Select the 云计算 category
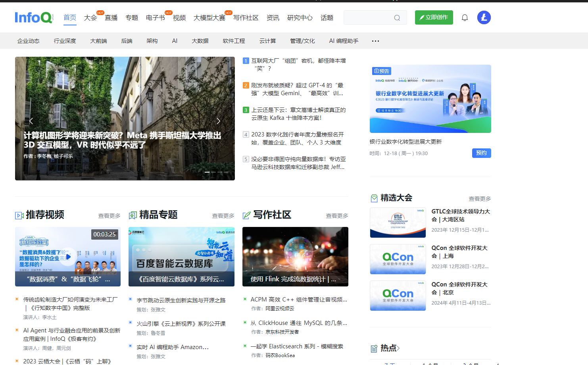588x365 pixels. click(x=268, y=41)
